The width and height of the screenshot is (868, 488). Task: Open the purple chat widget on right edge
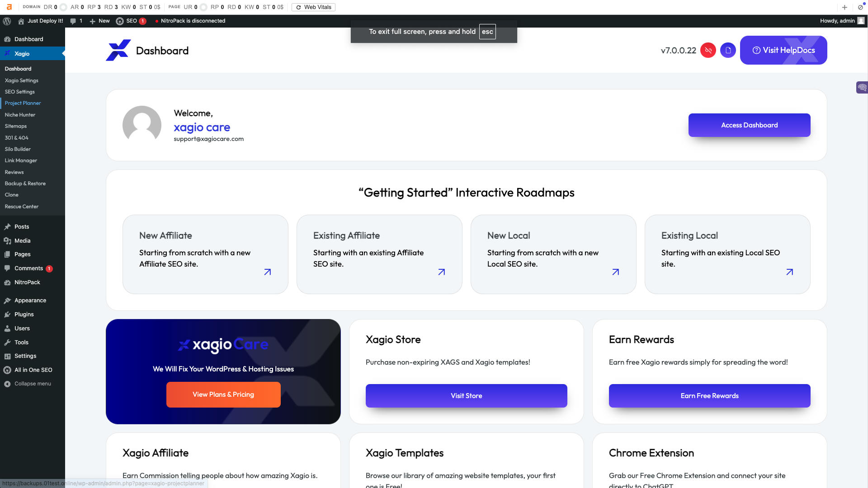point(862,87)
